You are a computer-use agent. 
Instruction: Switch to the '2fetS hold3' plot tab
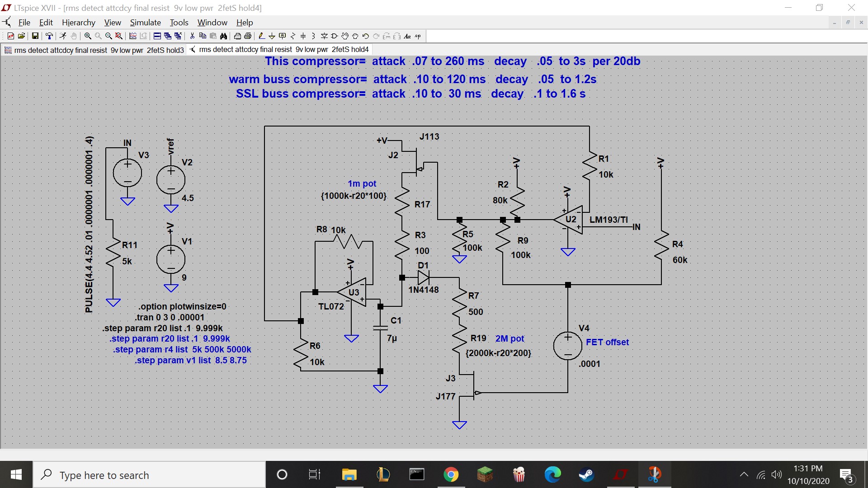[x=94, y=50]
